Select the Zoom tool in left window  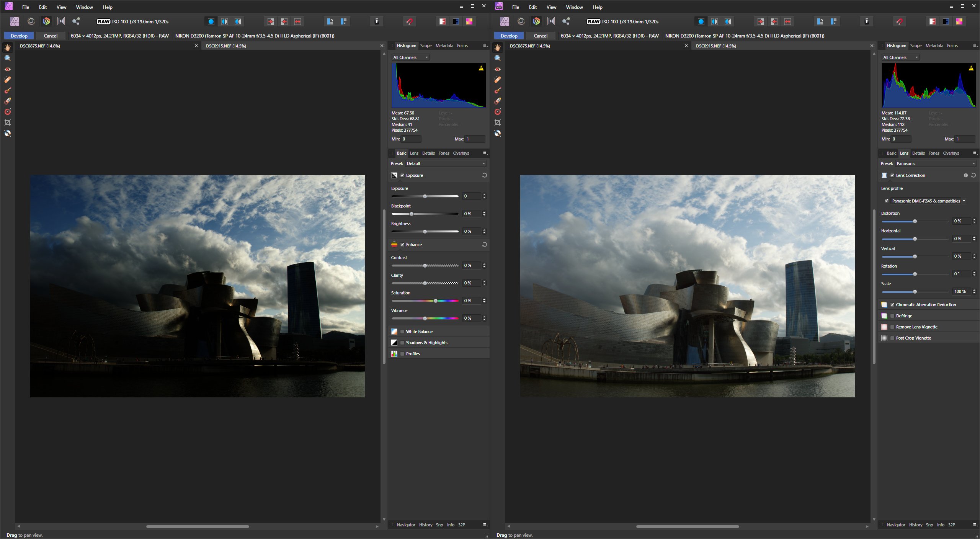[x=8, y=58]
